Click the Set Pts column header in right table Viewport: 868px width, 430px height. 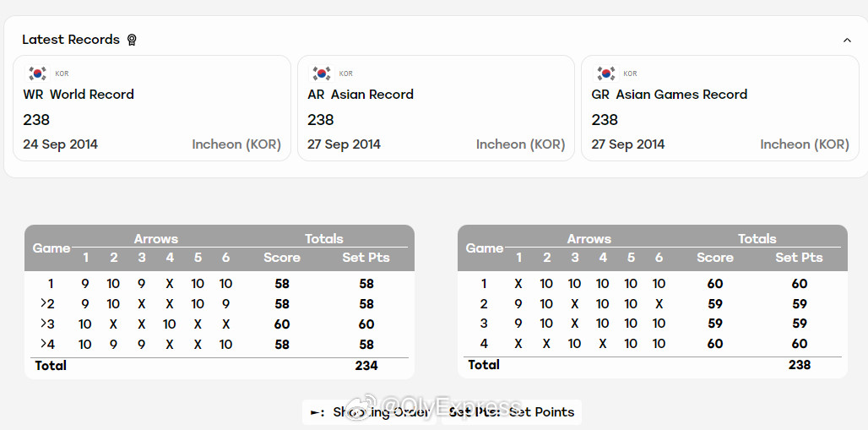(799, 258)
